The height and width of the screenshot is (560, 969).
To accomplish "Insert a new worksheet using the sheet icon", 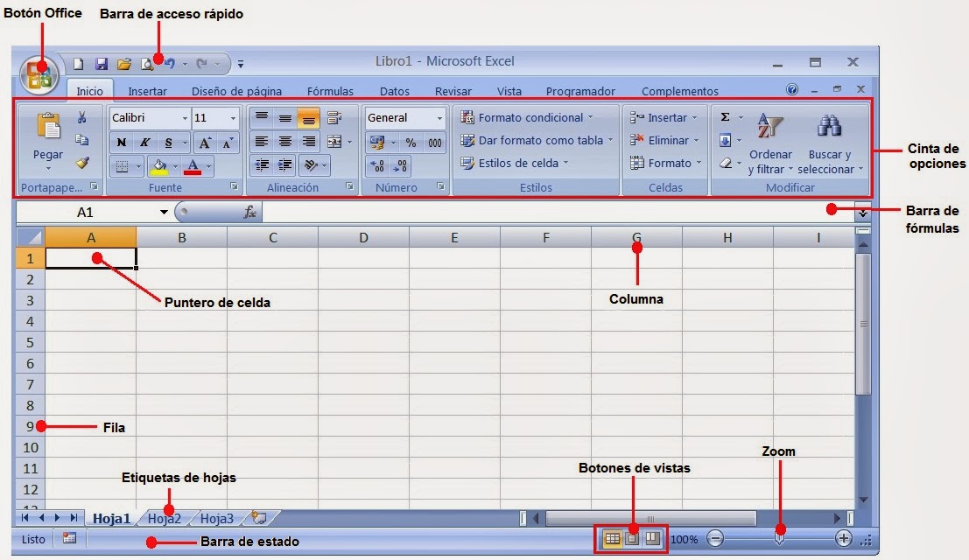I will pyautogui.click(x=258, y=517).
